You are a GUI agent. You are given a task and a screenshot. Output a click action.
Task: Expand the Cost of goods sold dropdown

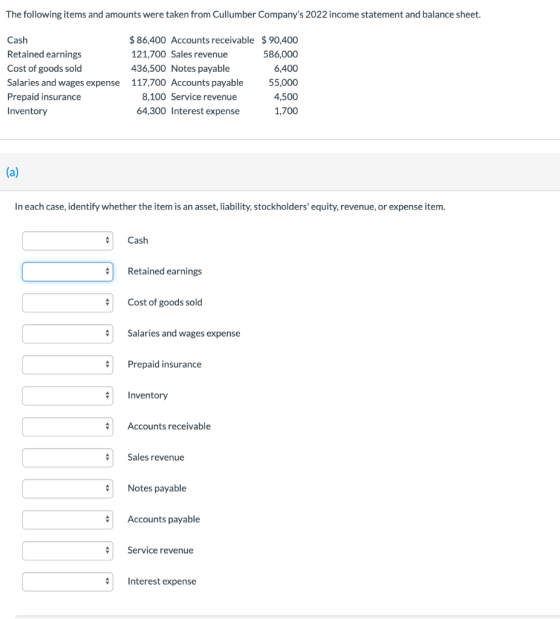pyautogui.click(x=67, y=303)
